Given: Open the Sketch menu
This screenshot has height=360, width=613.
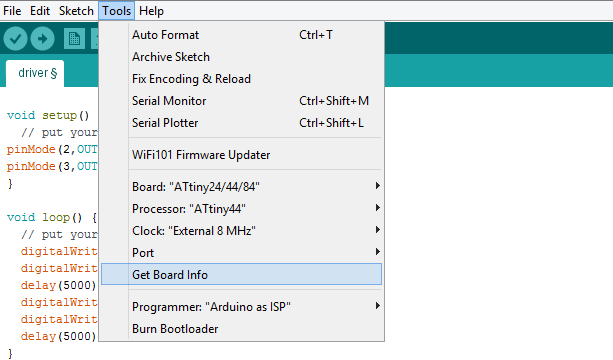Looking at the screenshot, I should (76, 11).
